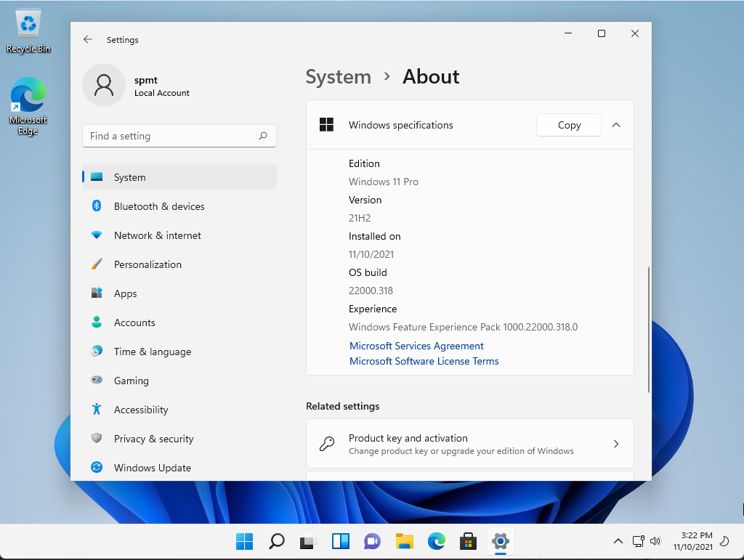
Task: Collapse the Windows specifications section
Action: (x=616, y=125)
